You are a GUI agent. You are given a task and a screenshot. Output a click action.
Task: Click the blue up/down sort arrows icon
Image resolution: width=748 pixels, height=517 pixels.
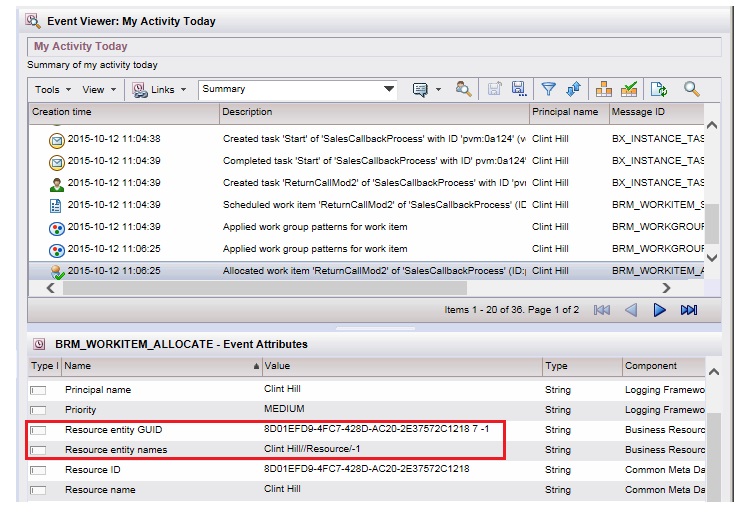(x=573, y=89)
